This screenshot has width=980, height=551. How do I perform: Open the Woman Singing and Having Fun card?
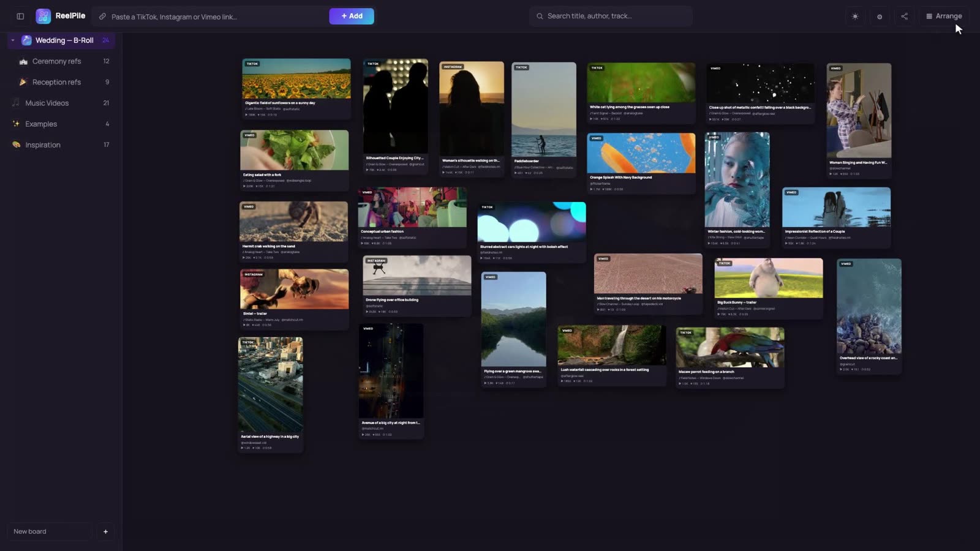tap(859, 120)
